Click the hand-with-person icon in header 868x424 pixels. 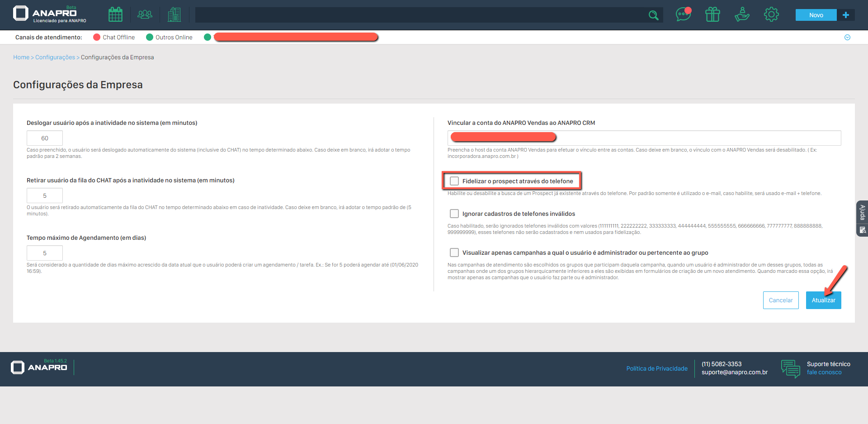tap(742, 15)
